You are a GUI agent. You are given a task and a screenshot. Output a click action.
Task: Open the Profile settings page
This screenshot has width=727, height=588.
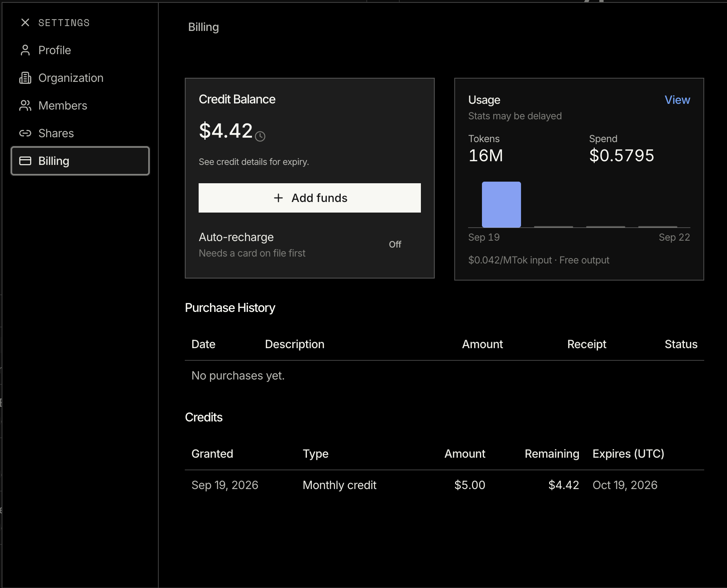coord(80,50)
